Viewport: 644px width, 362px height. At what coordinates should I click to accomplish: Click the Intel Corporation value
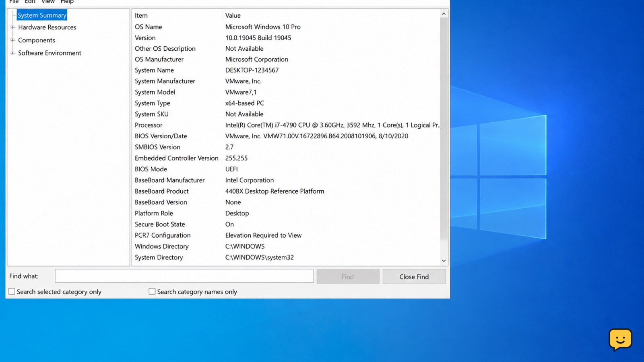point(250,180)
